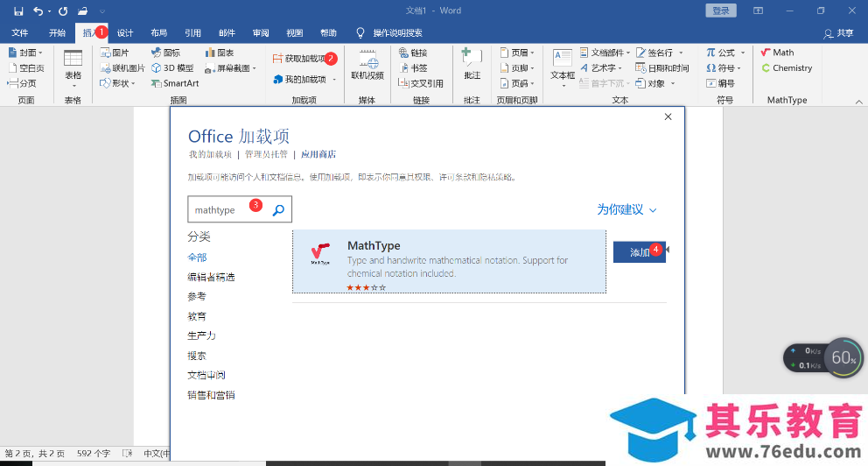Open 我的加载项 link in dialog
This screenshot has height=466, width=868.
pyautogui.click(x=210, y=154)
